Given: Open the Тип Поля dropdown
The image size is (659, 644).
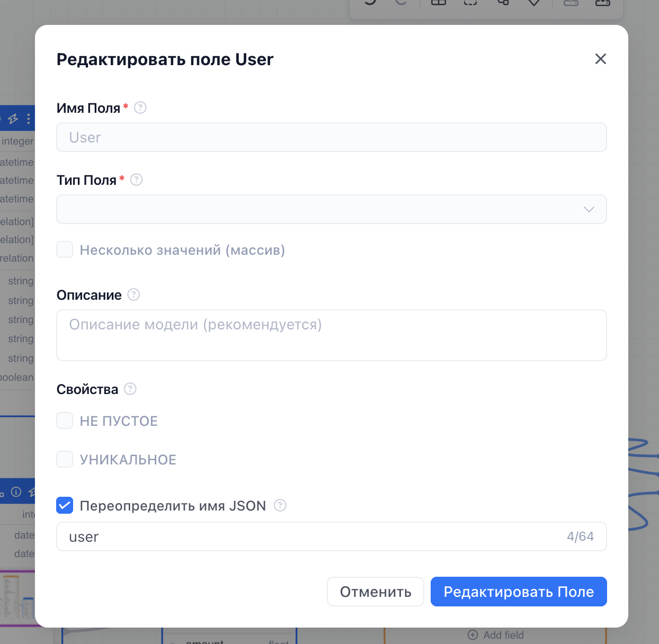Looking at the screenshot, I should pos(332,209).
